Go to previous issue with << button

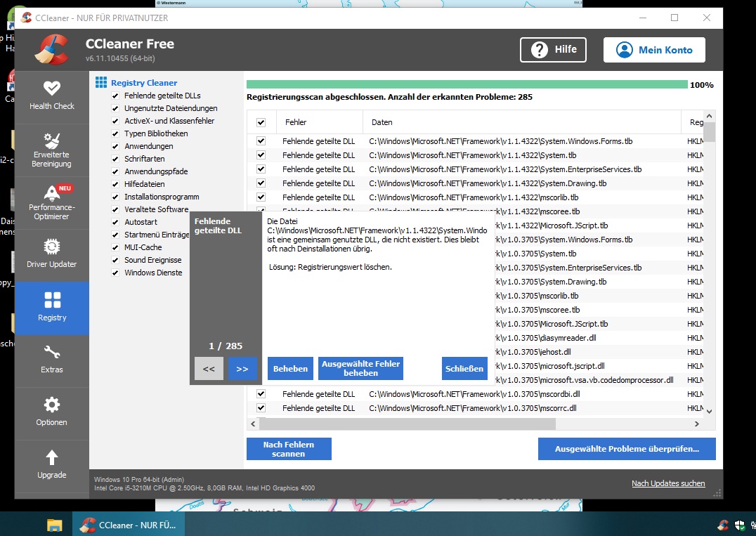209,369
